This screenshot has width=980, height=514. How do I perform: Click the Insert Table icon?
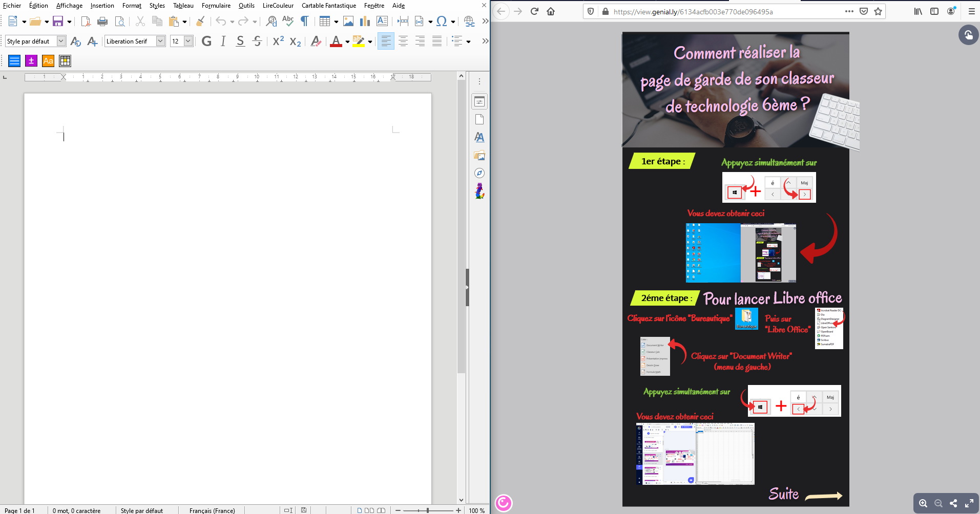click(325, 21)
